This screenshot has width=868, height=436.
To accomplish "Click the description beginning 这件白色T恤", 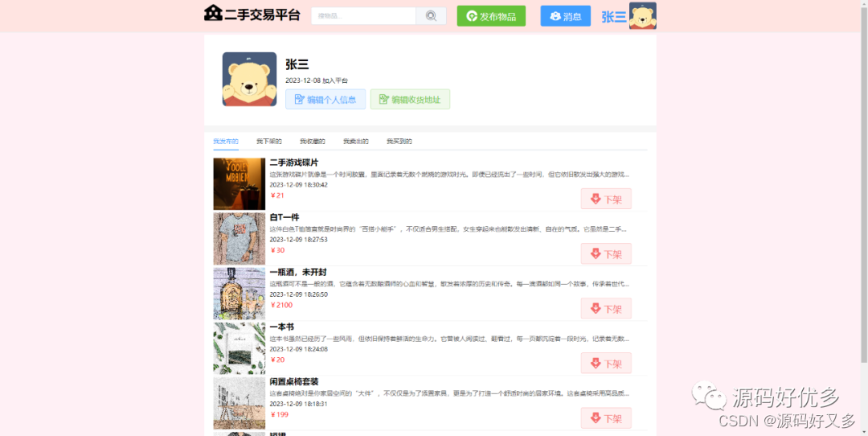I will [x=449, y=228].
